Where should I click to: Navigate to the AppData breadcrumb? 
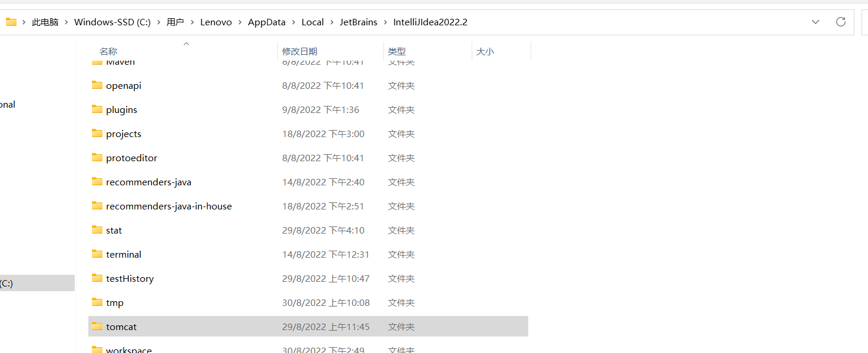click(x=267, y=22)
